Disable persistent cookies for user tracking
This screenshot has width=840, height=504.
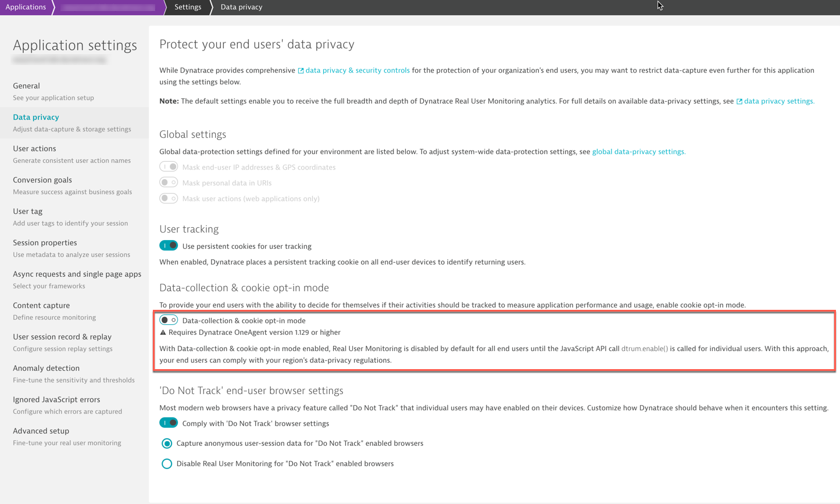coord(169,246)
